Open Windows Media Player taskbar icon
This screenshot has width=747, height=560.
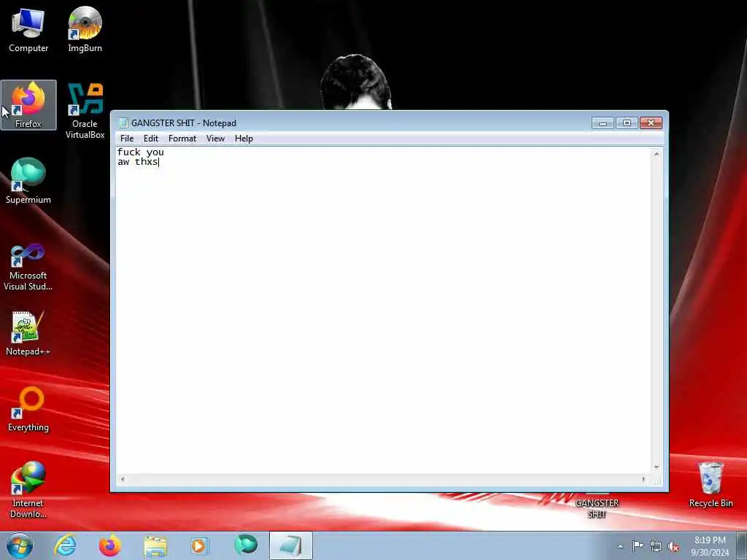click(x=200, y=545)
